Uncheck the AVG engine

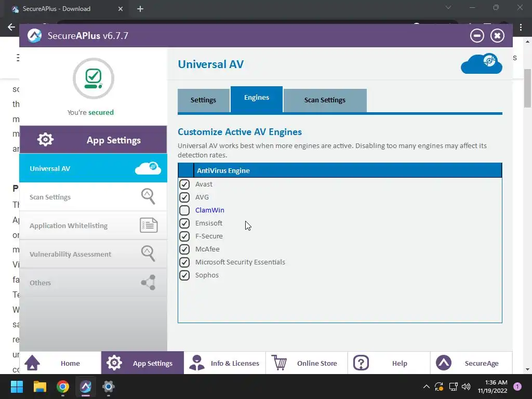pyautogui.click(x=184, y=197)
